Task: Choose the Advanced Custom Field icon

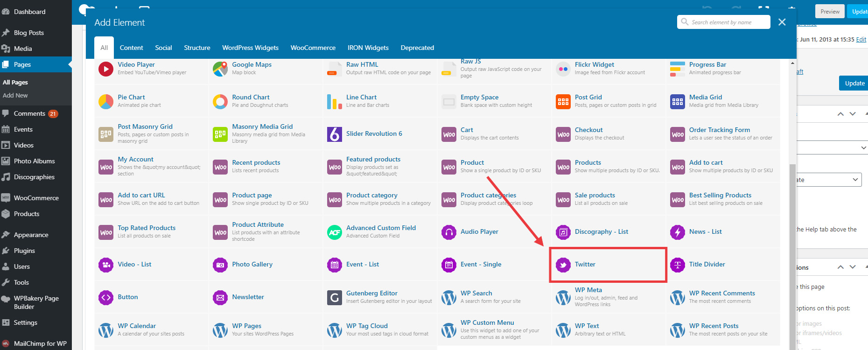Action: [x=335, y=232]
